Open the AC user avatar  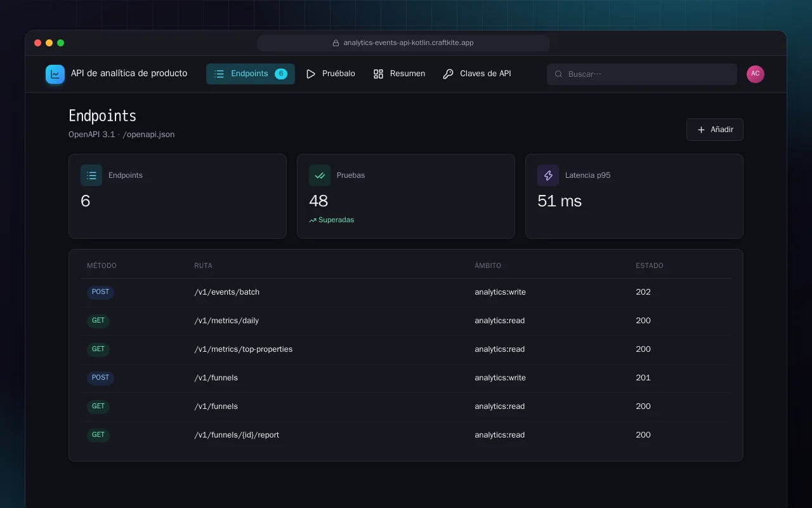[756, 74]
